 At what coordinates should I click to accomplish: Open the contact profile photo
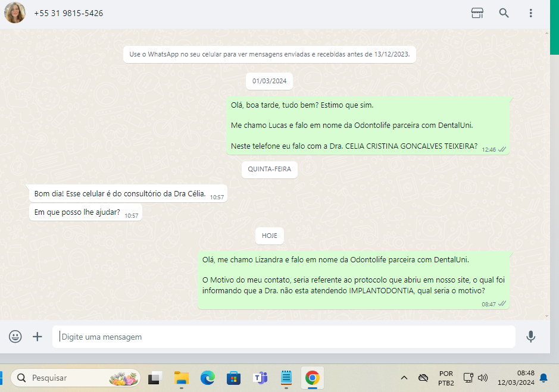point(15,12)
